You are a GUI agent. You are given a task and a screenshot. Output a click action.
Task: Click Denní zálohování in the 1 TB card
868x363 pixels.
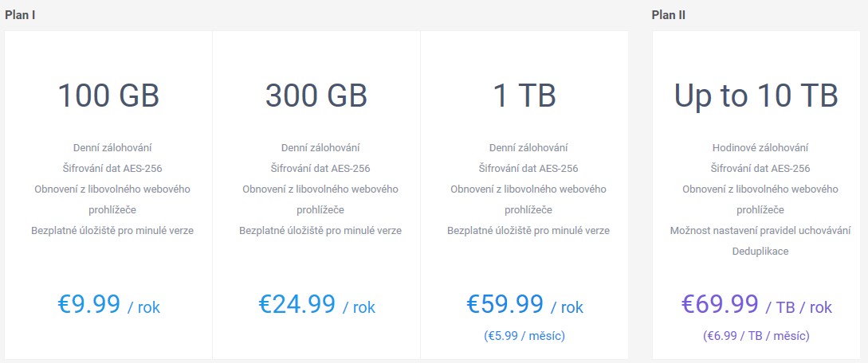tap(528, 148)
